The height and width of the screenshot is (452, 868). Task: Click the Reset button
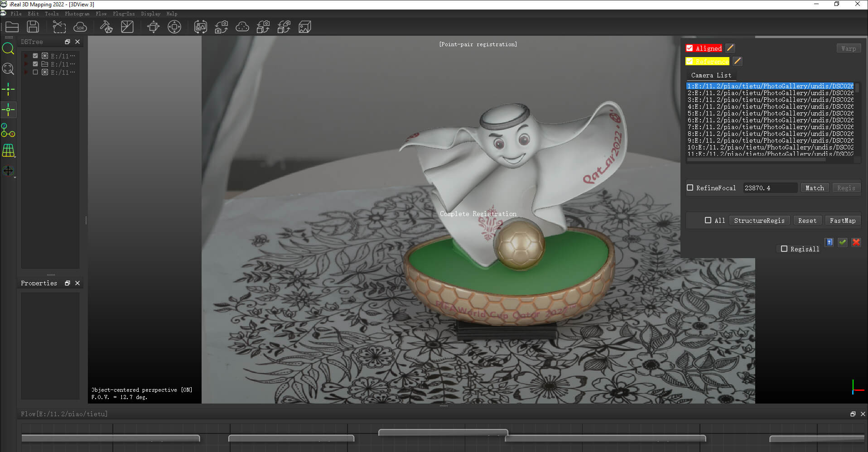click(807, 221)
